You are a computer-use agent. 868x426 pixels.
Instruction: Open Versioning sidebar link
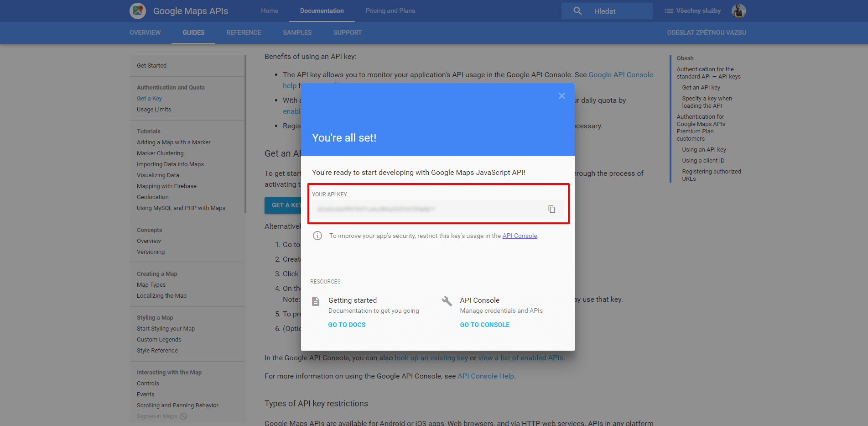pyautogui.click(x=151, y=252)
